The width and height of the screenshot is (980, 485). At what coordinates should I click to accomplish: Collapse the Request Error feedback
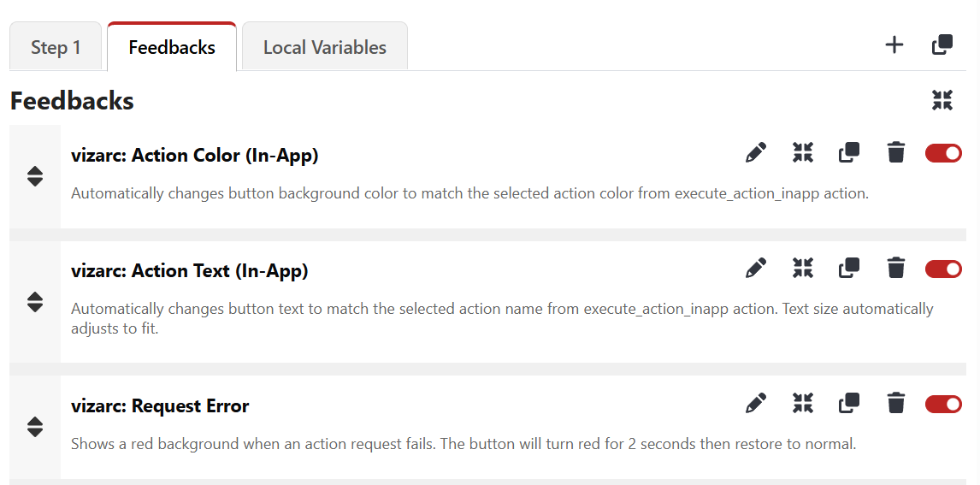[x=803, y=403]
